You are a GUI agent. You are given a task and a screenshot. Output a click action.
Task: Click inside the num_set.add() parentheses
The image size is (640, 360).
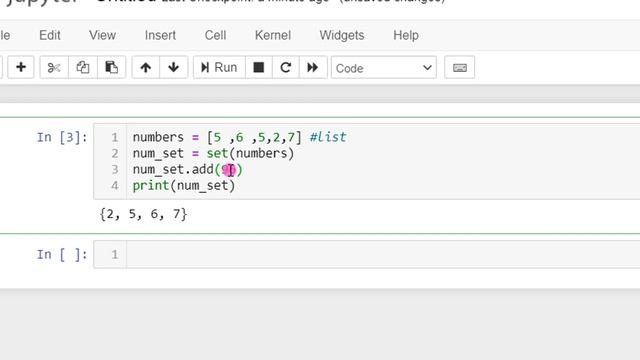pos(229,169)
